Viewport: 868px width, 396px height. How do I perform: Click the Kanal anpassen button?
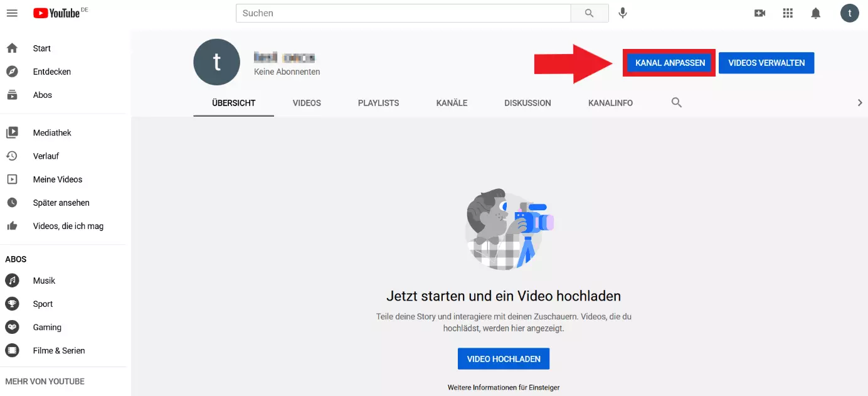point(670,63)
